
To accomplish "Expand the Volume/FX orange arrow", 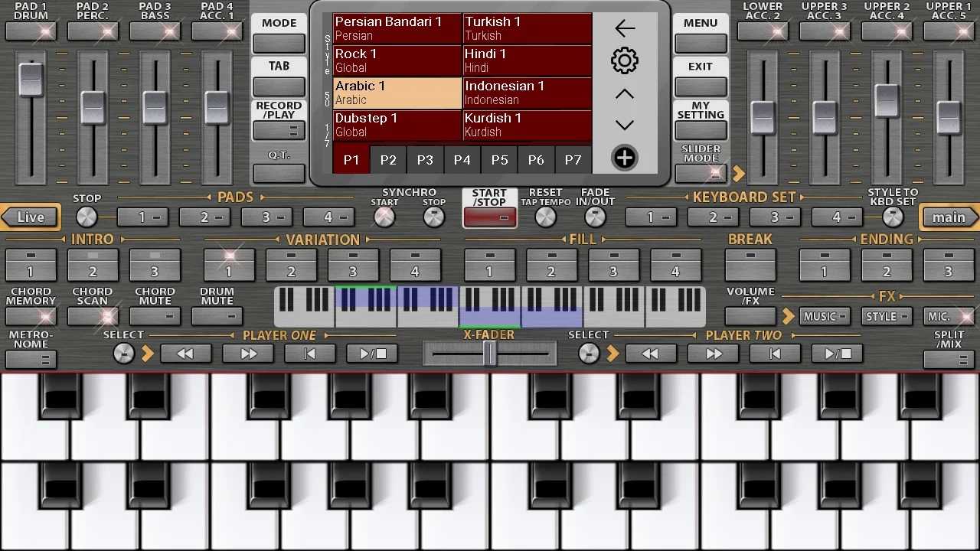I will 788,316.
